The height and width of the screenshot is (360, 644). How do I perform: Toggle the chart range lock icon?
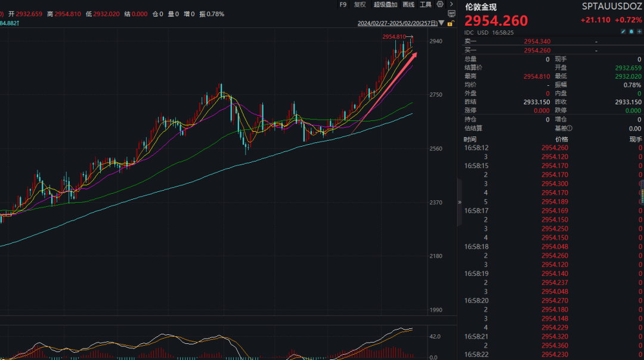pyautogui.click(x=449, y=24)
